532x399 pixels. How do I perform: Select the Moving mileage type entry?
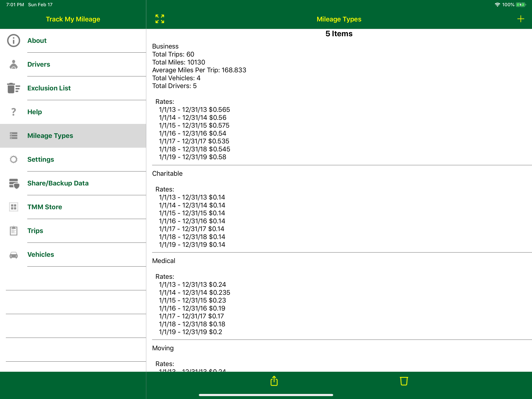click(342, 356)
